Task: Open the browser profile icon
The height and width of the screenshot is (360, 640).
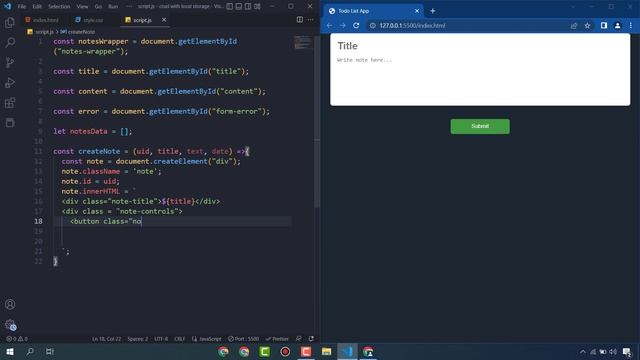Action: pyautogui.click(x=617, y=25)
